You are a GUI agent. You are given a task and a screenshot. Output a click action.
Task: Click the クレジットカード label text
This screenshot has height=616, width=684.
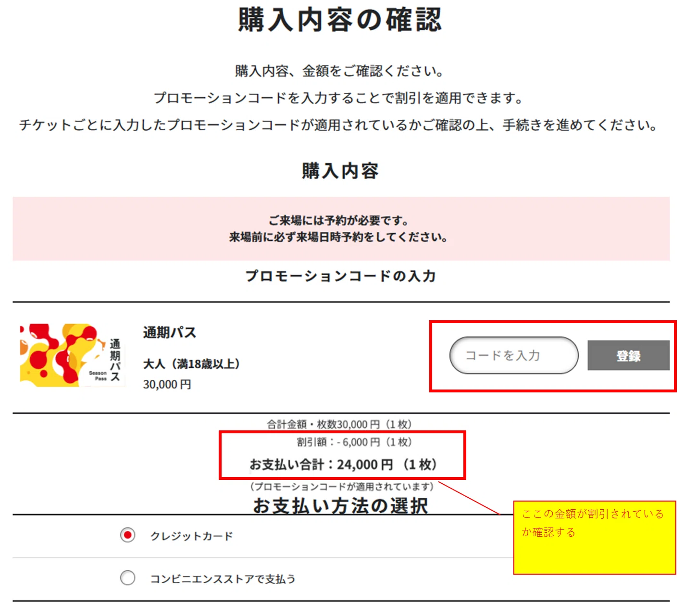191,536
